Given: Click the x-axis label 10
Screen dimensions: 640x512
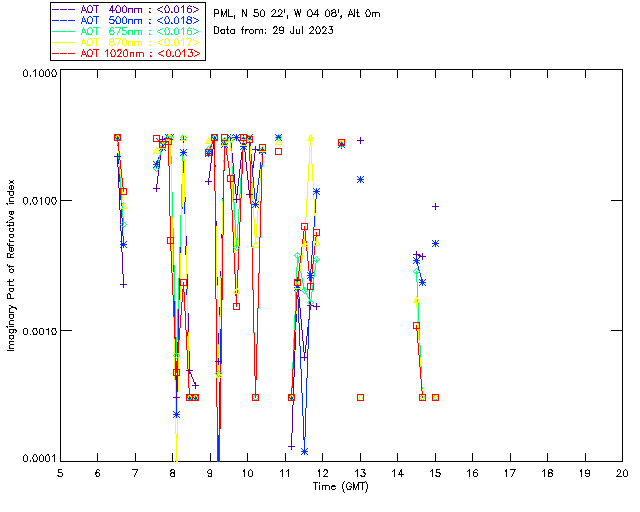Looking at the screenshot, I should click(x=247, y=473).
